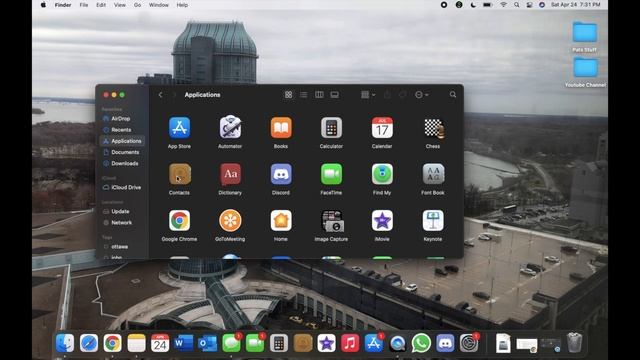The width and height of the screenshot is (640, 360).
Task: Open the File menu
Action: (84, 5)
